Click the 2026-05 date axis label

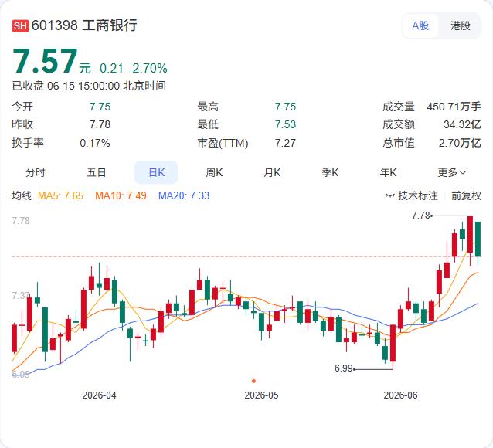tap(262, 395)
